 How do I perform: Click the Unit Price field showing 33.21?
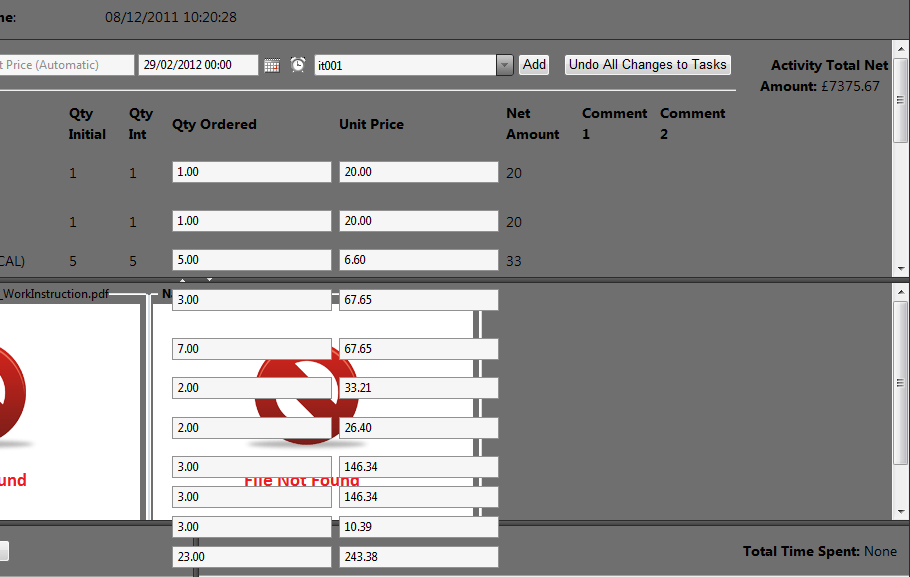418,388
